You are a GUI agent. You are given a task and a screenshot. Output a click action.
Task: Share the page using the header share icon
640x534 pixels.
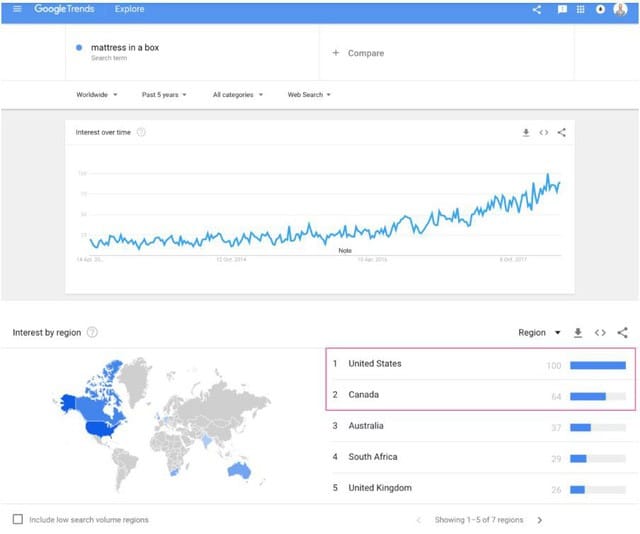tap(537, 9)
